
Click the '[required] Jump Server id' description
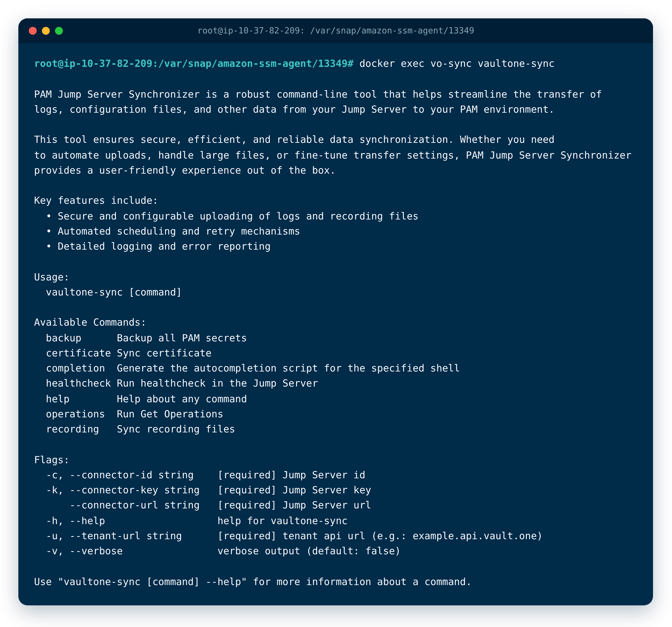click(291, 475)
